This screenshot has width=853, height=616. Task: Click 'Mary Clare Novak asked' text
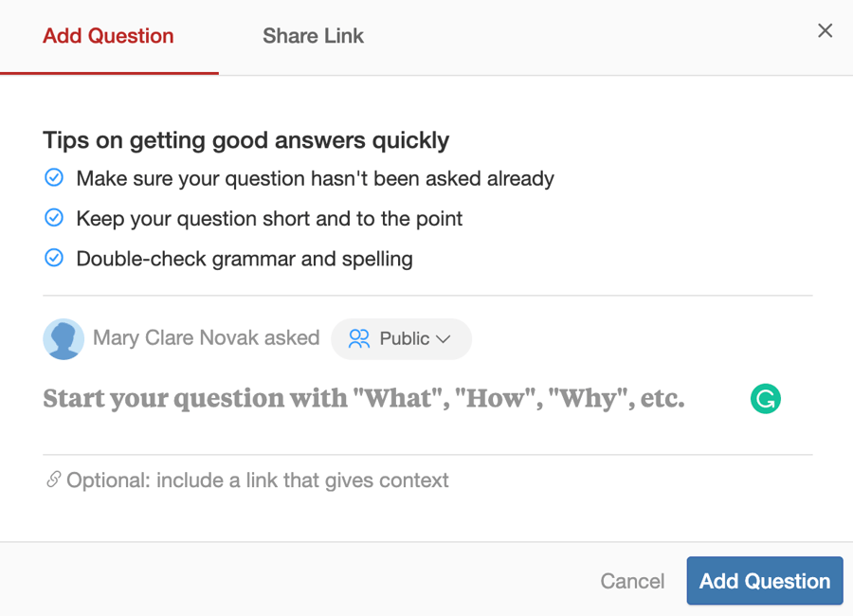205,338
